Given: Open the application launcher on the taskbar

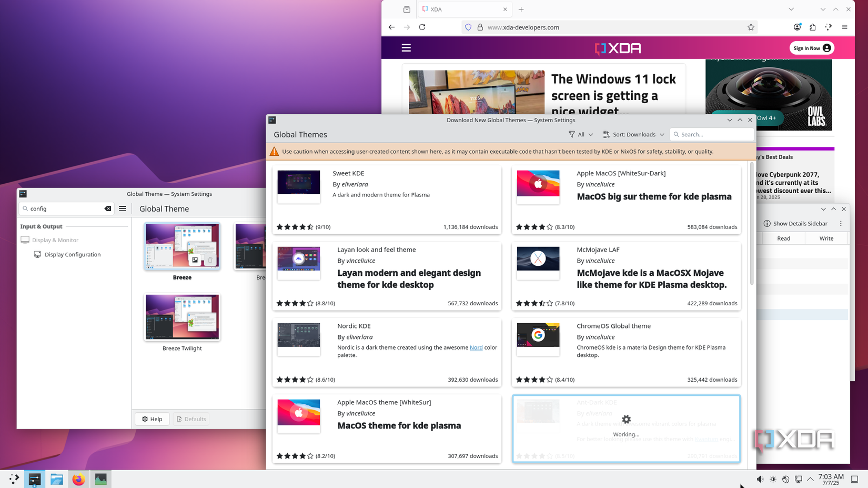Looking at the screenshot, I should click(x=14, y=479).
